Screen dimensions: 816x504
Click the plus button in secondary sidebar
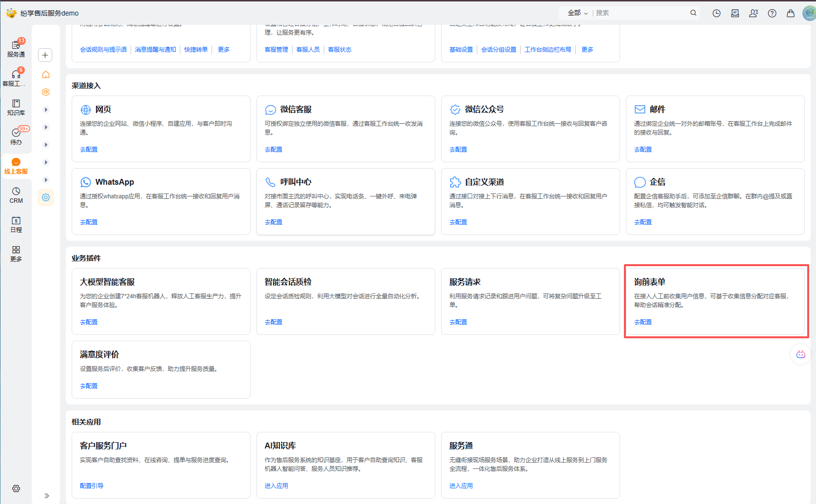pos(45,55)
